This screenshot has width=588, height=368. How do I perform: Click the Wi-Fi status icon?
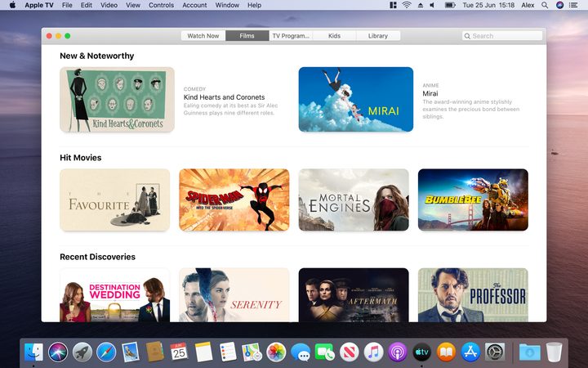click(x=407, y=5)
